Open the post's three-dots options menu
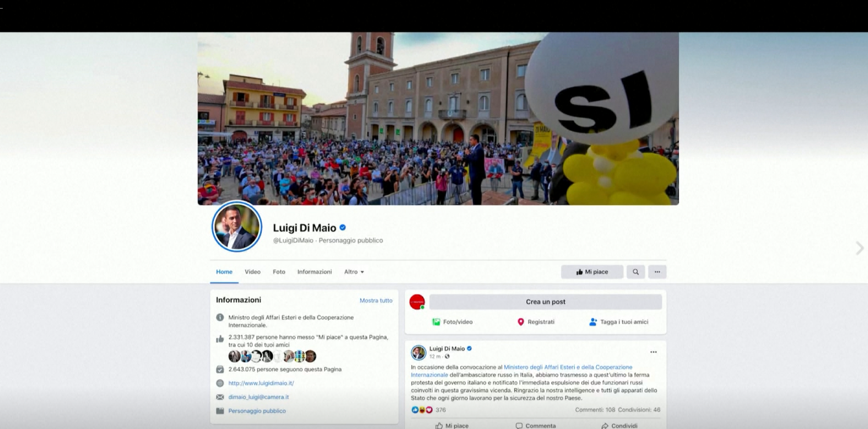Screen dimensions: 868x429 [x=653, y=352]
